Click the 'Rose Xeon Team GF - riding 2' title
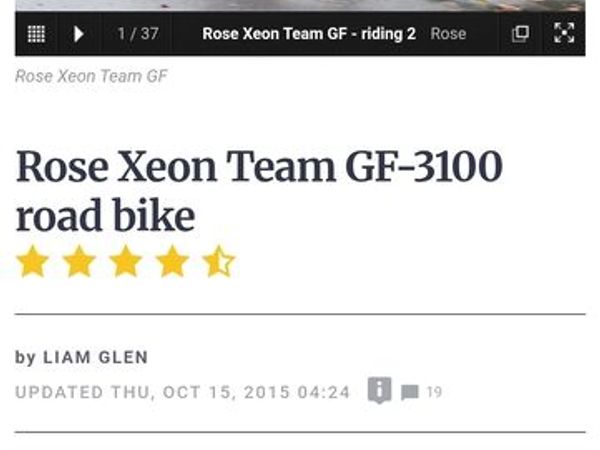600x450 pixels. point(308,34)
